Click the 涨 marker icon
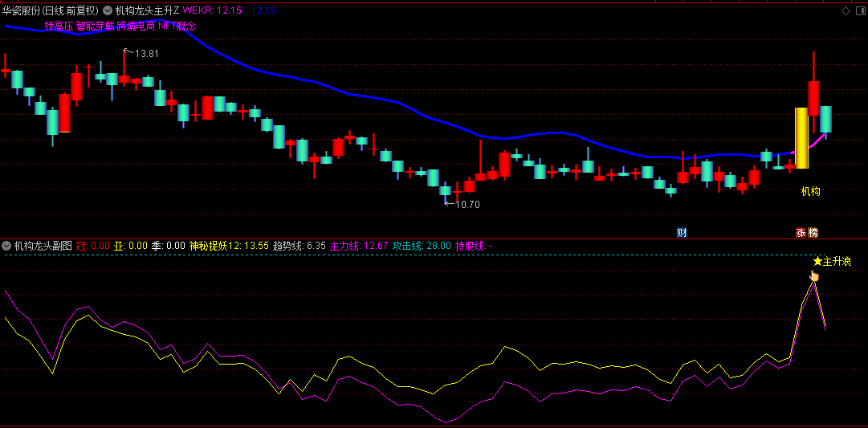868x428 pixels. (801, 233)
